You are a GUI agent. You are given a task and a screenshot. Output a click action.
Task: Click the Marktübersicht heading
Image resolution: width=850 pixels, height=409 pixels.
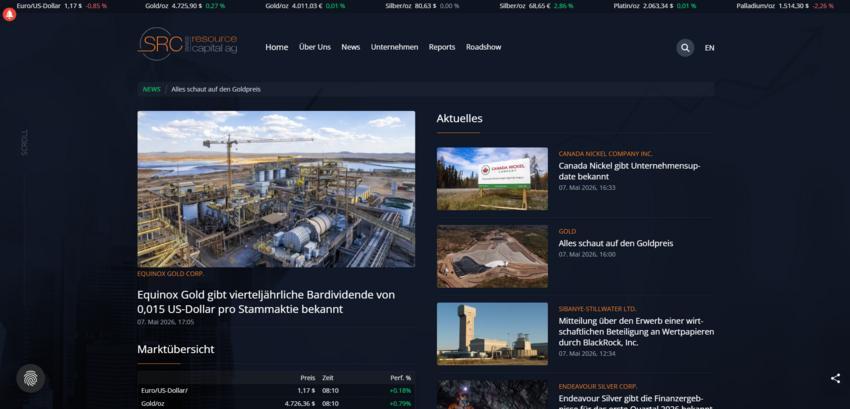(x=176, y=349)
